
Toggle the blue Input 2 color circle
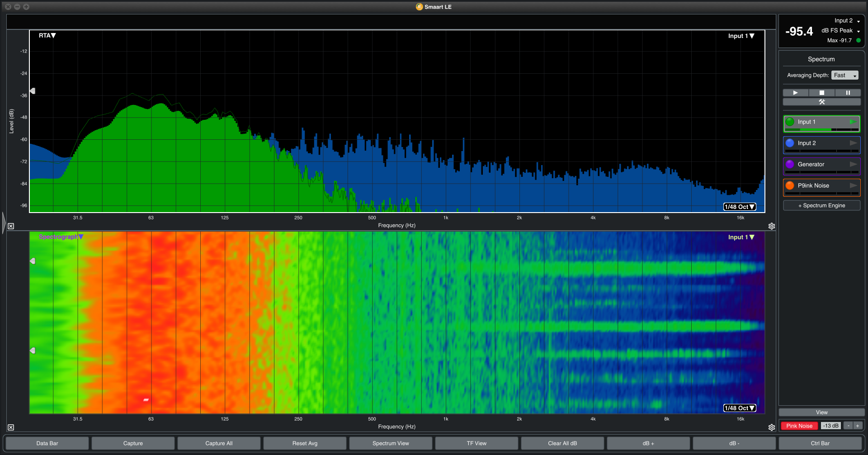tap(790, 143)
